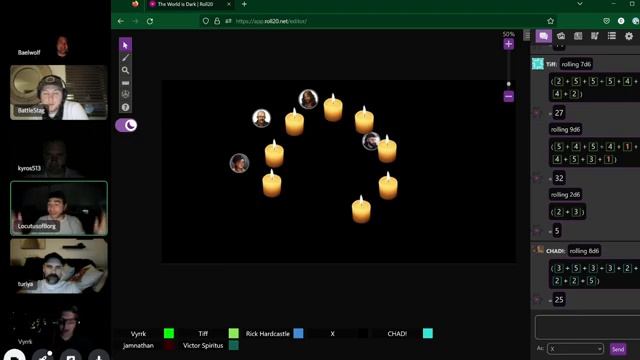
Task: Open the Chat tab in sidebar
Action: [544, 36]
